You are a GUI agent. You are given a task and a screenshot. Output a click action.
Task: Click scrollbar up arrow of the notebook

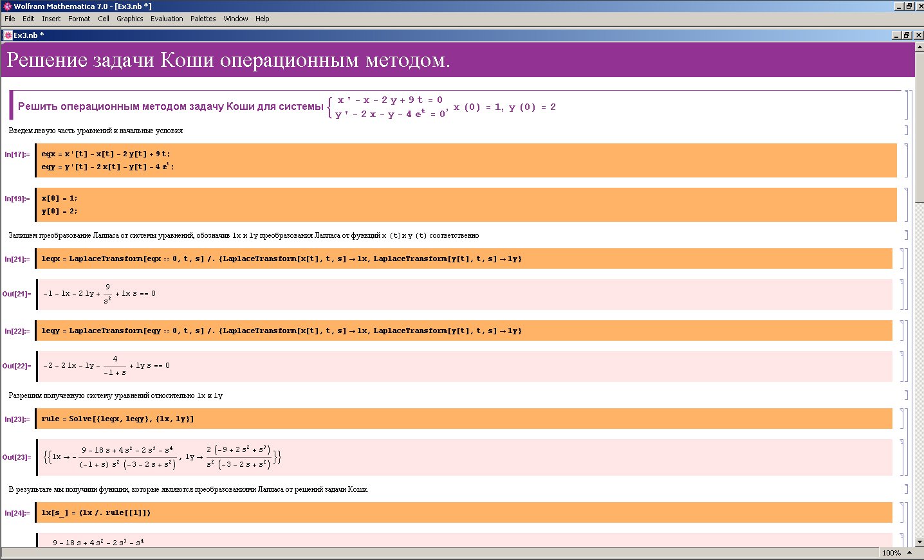tap(919, 46)
